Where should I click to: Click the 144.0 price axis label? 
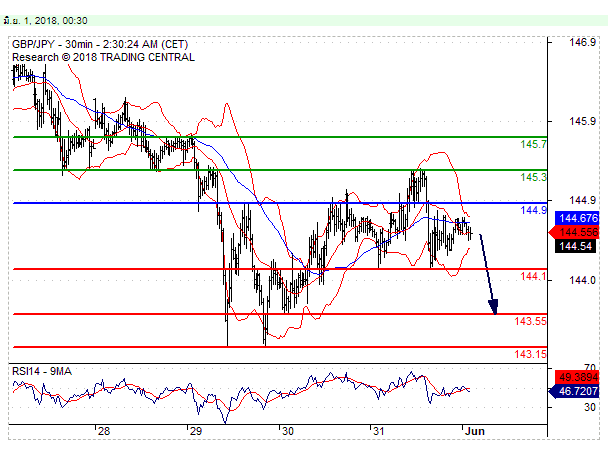pos(582,280)
